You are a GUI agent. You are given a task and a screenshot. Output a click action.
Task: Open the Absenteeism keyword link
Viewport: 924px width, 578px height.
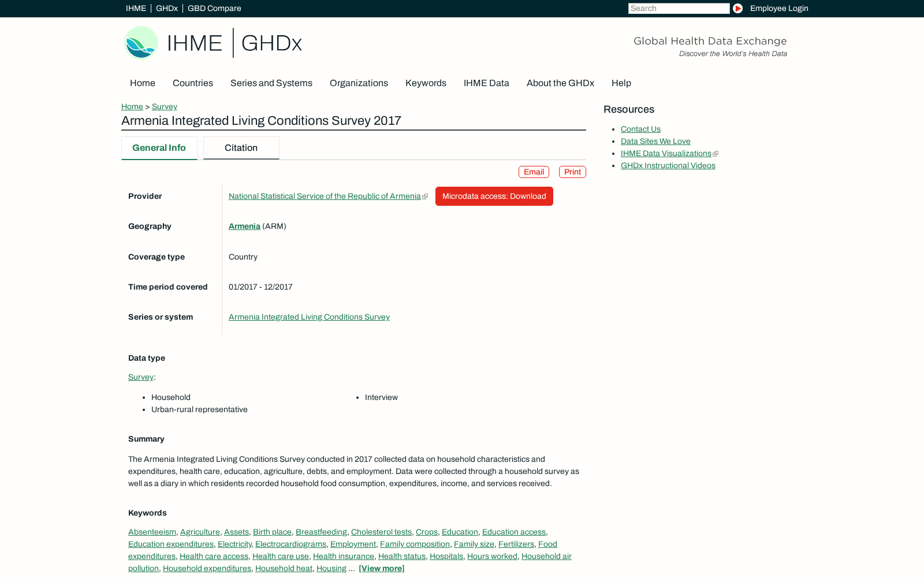pos(152,532)
